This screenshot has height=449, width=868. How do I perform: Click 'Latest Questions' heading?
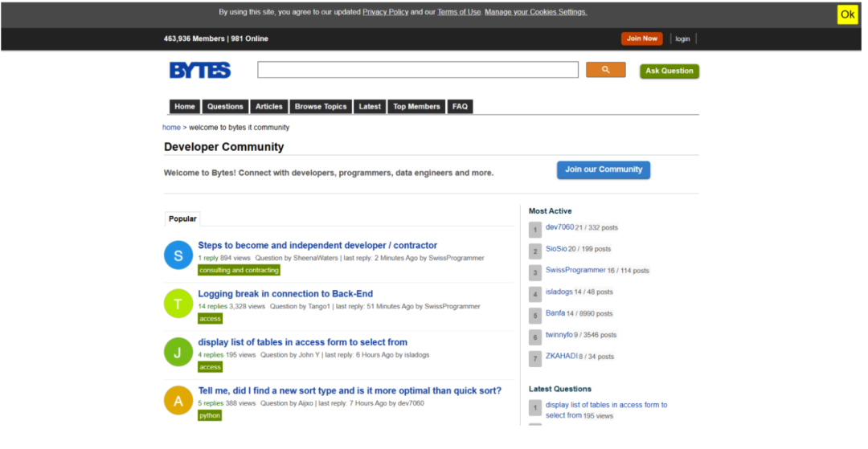(560, 389)
